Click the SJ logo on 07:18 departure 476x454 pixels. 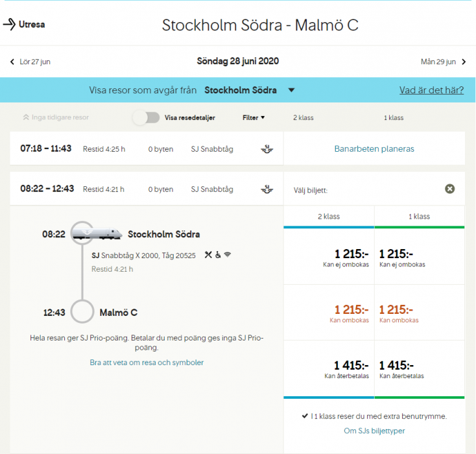click(267, 149)
